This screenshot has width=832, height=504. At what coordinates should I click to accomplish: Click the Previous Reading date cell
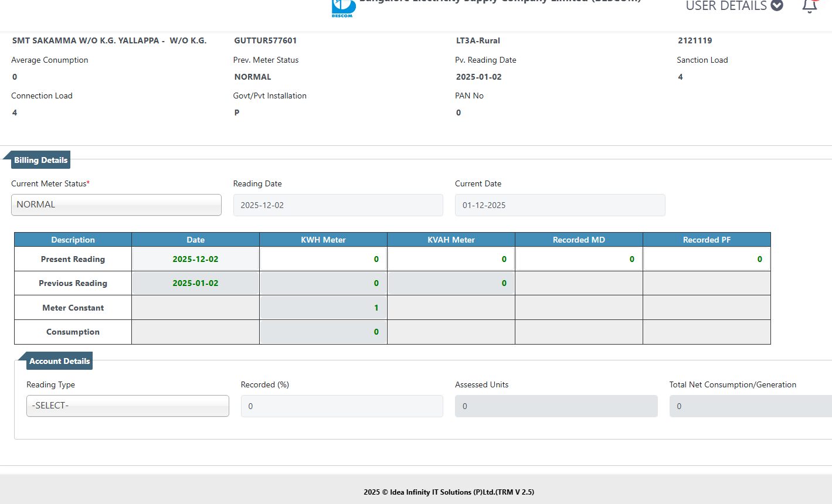click(x=195, y=283)
